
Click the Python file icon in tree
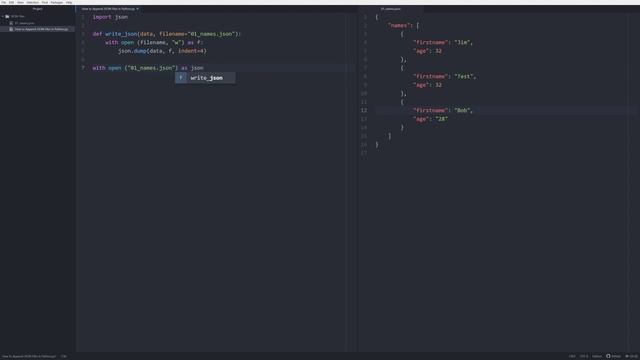click(11, 29)
